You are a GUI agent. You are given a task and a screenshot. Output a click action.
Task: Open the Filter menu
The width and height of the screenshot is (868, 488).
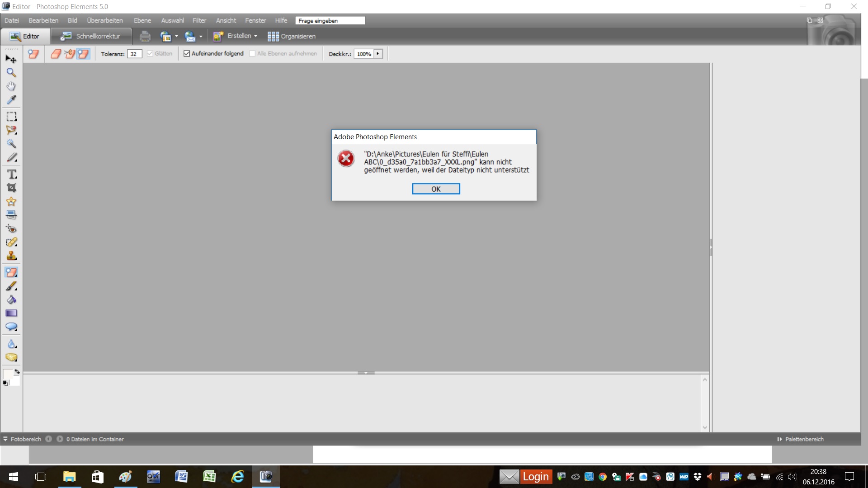coord(199,20)
